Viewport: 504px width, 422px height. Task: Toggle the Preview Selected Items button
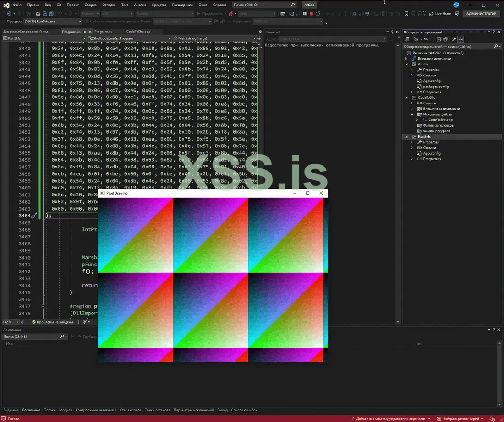tap(460, 39)
